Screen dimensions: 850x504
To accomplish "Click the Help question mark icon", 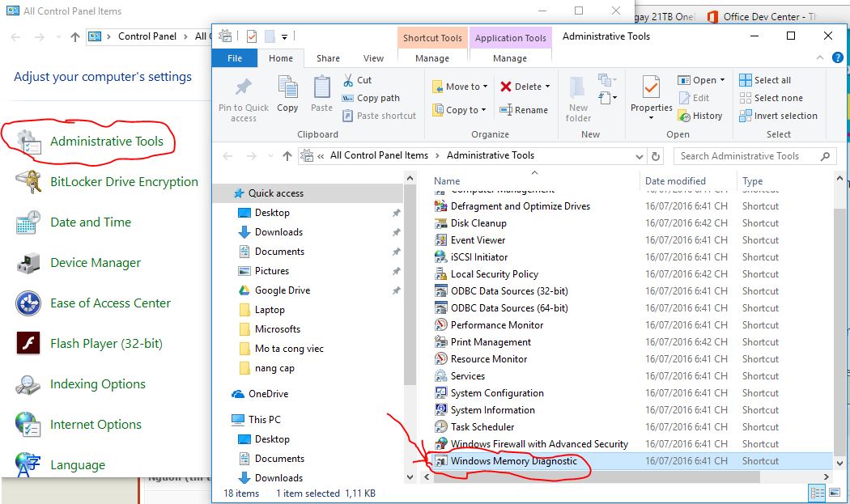I will 838,57.
